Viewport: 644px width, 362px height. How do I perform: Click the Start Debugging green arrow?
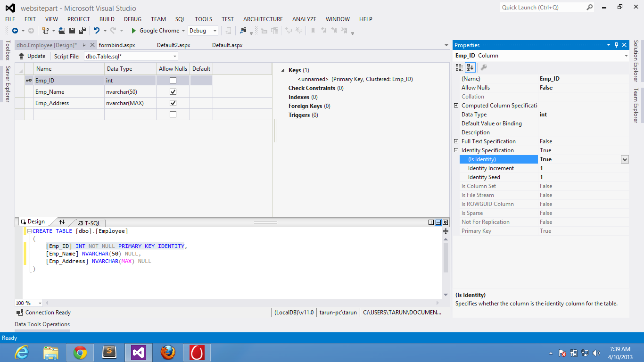(134, 30)
